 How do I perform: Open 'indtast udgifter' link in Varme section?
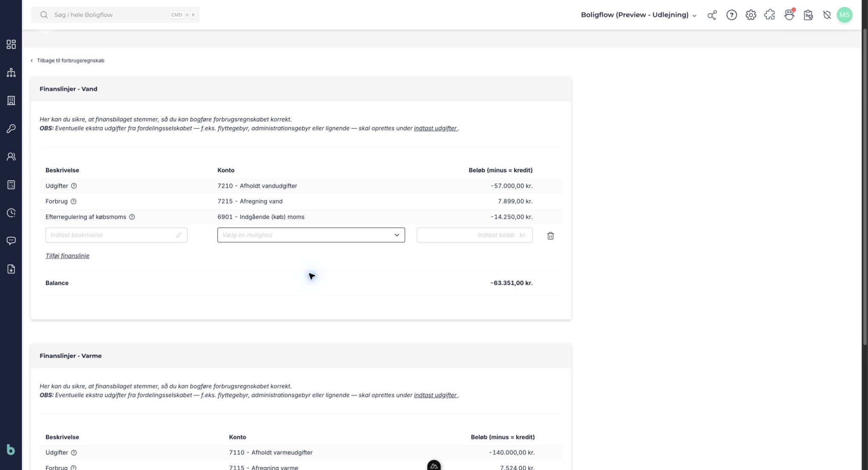[435, 395]
